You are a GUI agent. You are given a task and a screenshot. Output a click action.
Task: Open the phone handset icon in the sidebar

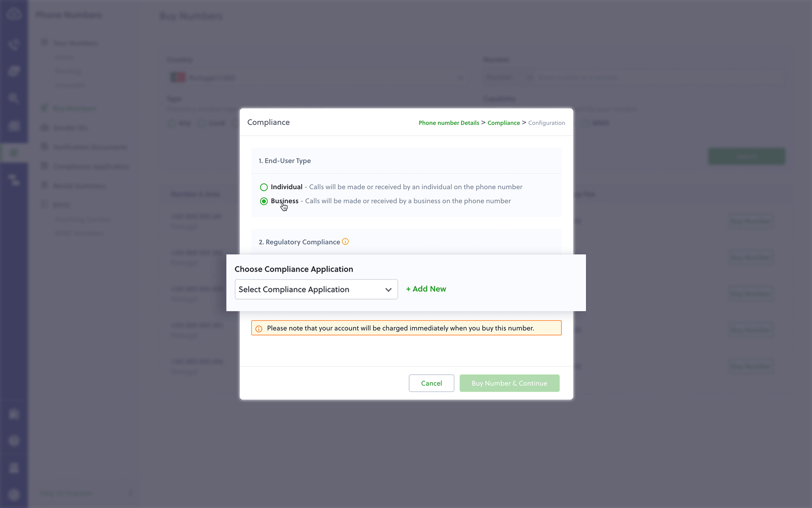14,44
